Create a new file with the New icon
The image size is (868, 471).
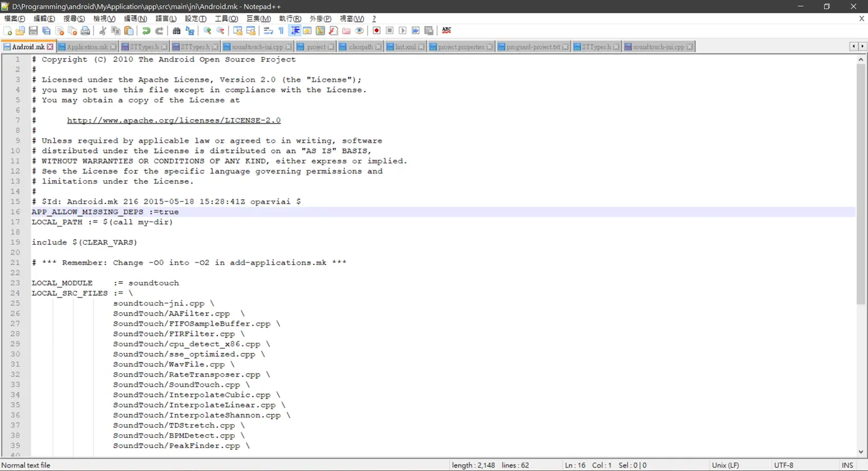tap(8, 31)
